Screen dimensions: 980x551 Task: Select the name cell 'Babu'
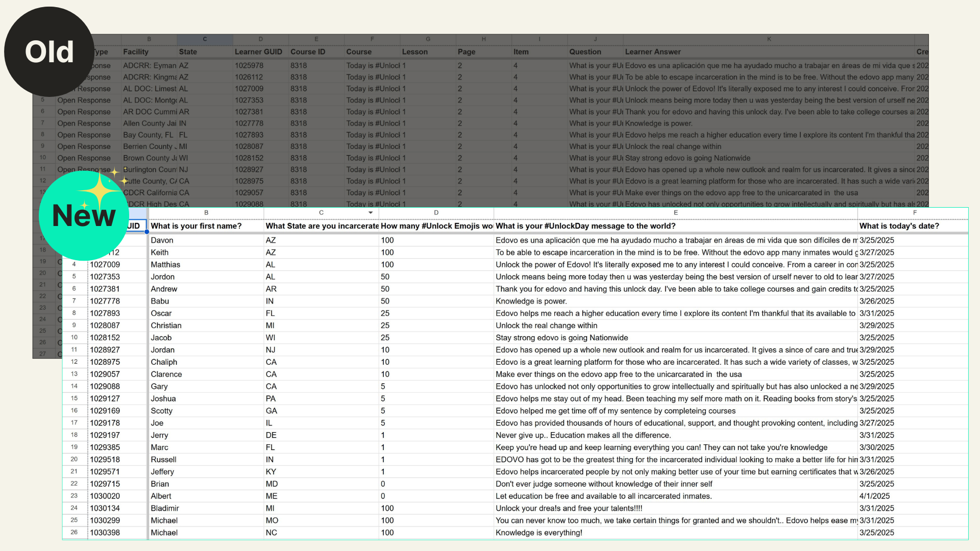[206, 302]
